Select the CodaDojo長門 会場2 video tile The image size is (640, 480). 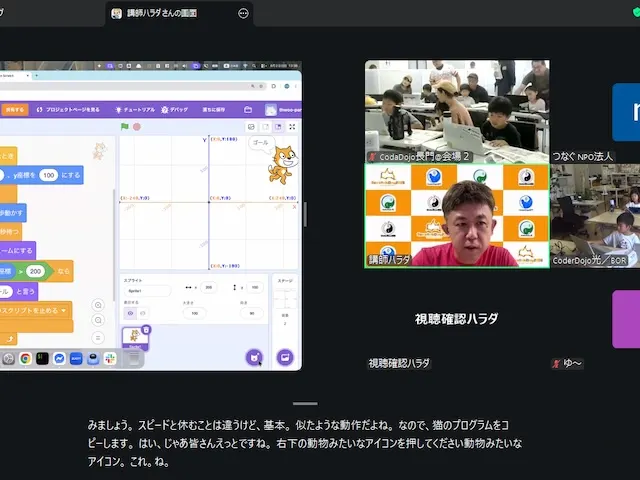pos(457,111)
